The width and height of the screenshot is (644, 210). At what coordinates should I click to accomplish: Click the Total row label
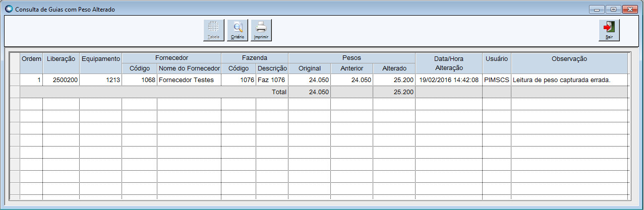279,92
